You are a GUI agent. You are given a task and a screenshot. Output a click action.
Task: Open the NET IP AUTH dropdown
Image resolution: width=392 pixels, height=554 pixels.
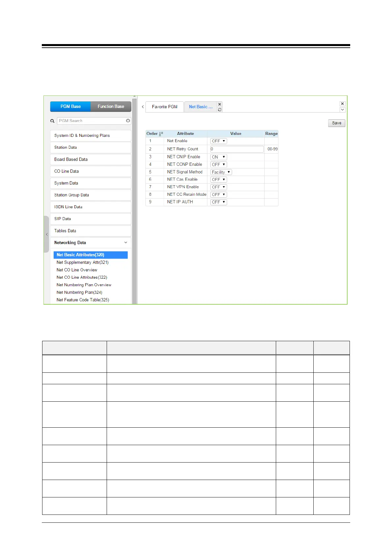[x=219, y=202]
